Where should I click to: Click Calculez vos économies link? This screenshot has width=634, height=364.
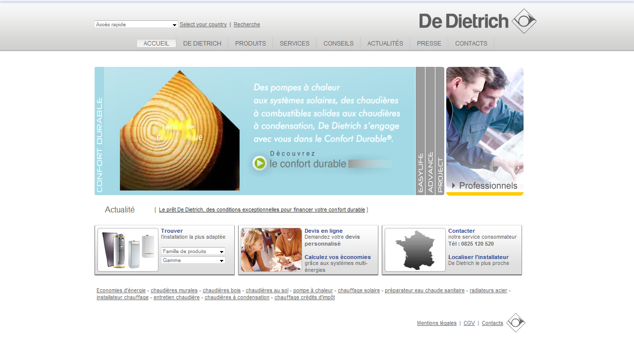pyautogui.click(x=338, y=257)
